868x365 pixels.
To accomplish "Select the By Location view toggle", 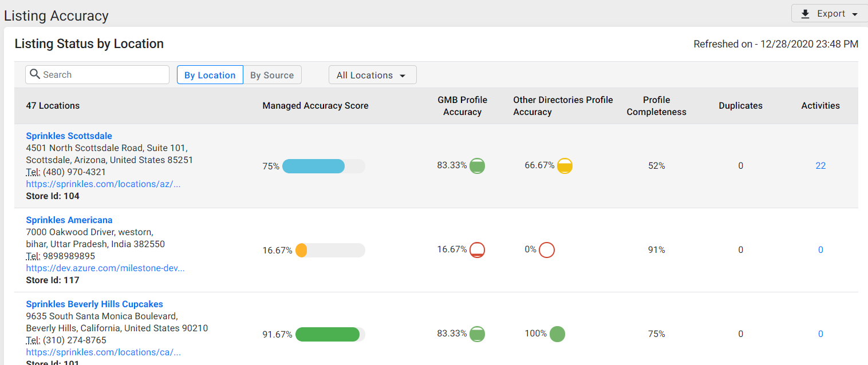I will click(x=210, y=75).
